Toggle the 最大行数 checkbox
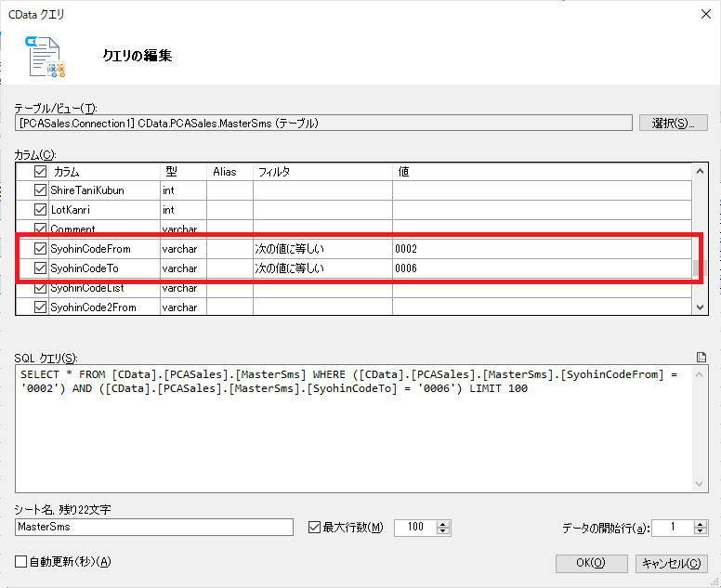Screen dimensions: 721x588 314,528
